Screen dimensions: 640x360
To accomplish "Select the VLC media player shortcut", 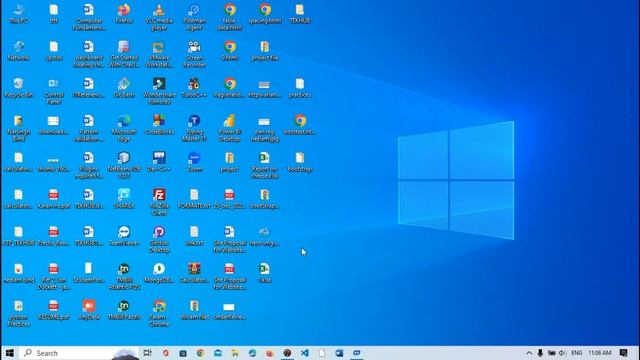I will (x=159, y=17).
